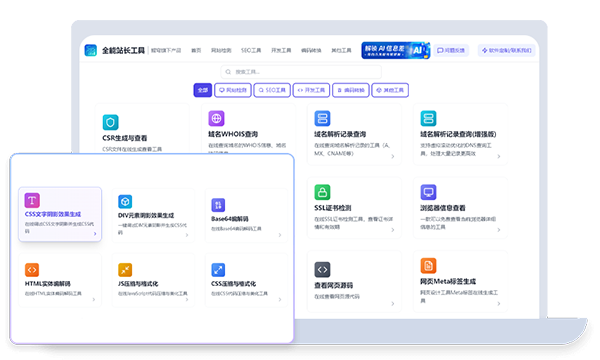Open chevron on 查看网页源码 card
The image size is (600, 360).
[x=393, y=303]
